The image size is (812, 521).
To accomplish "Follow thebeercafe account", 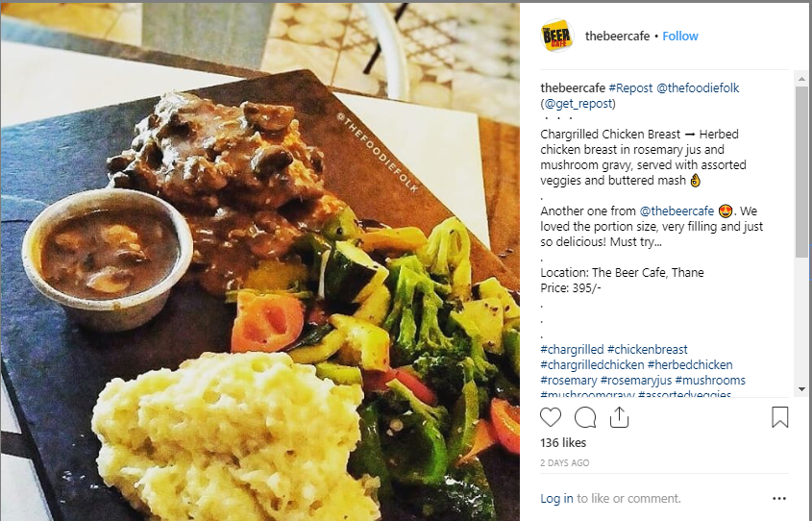I will (x=680, y=36).
